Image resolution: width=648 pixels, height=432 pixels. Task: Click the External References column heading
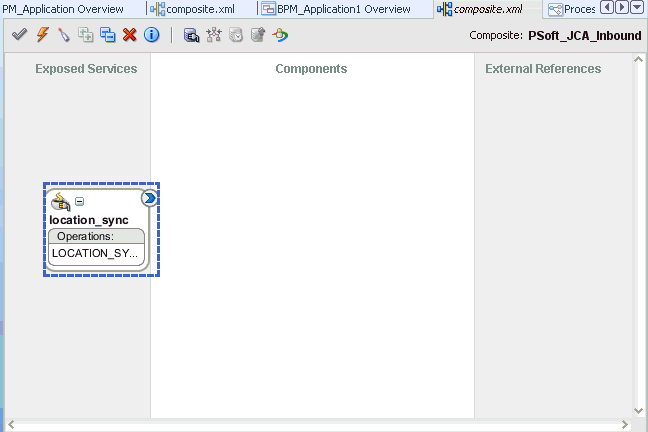(543, 69)
